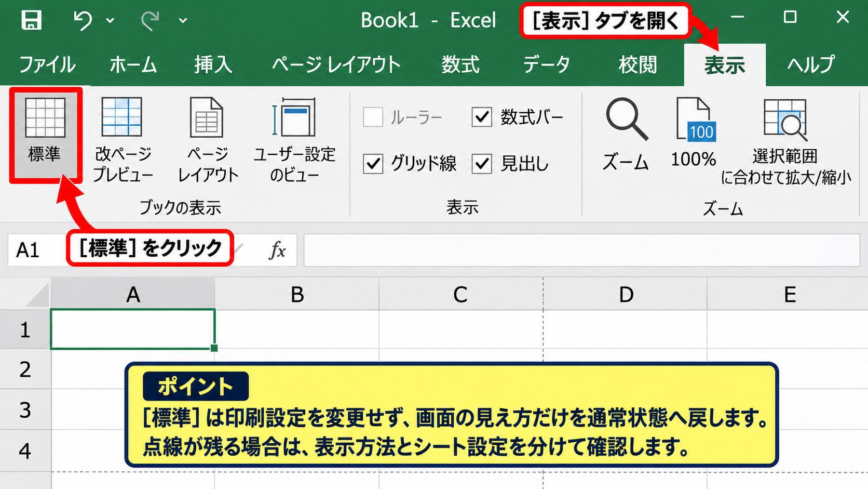Switch to ページレイアウト view
The image size is (868, 489).
point(208,139)
